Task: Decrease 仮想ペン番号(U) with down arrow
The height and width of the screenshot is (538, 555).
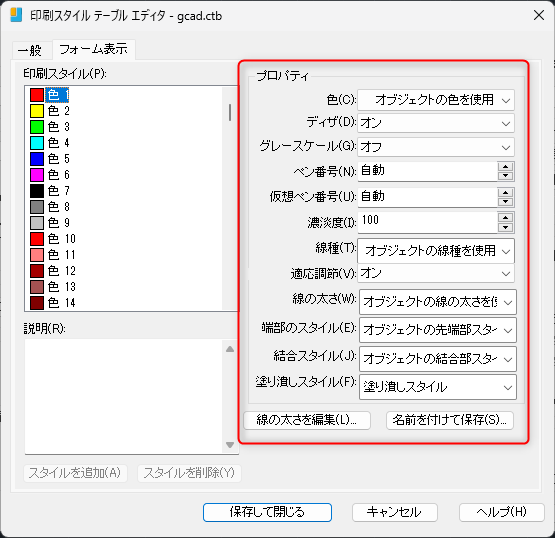Action: click(x=505, y=202)
